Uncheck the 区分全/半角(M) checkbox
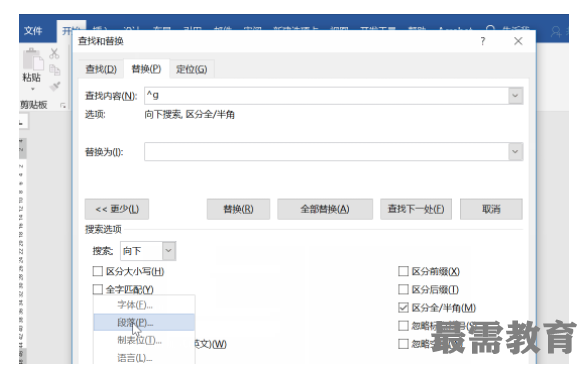 pyautogui.click(x=403, y=307)
